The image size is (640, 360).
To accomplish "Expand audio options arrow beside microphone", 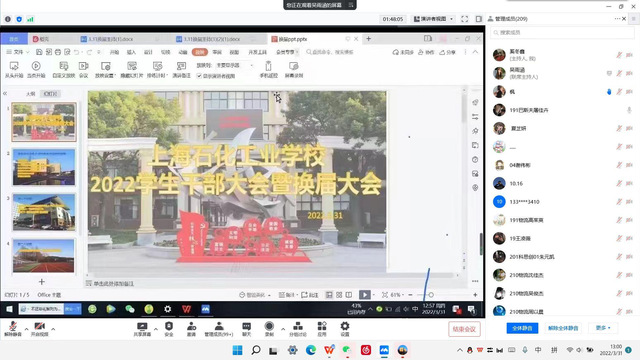I will point(27,329).
